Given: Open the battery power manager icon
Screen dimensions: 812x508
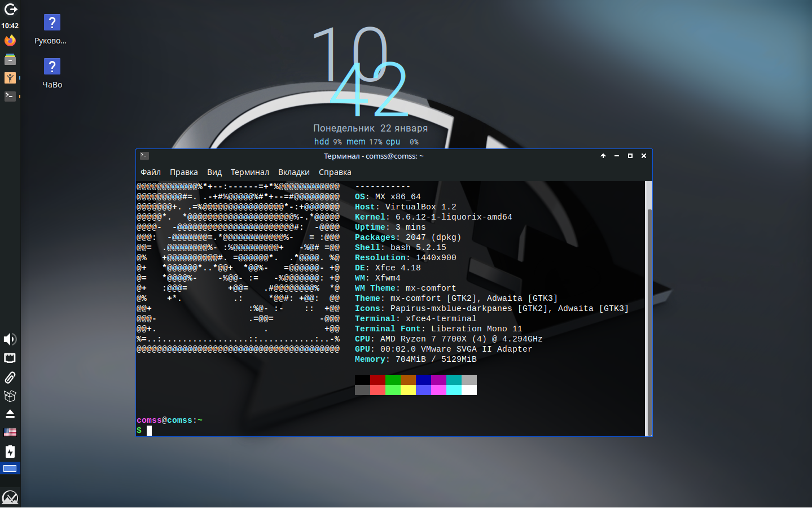Looking at the screenshot, I should point(10,452).
